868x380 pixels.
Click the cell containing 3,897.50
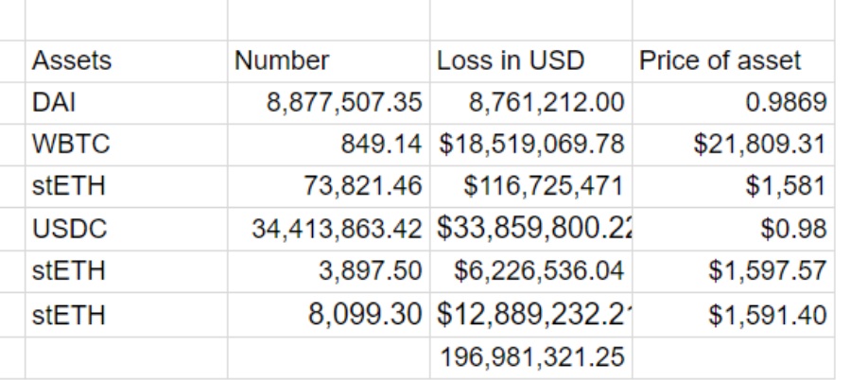pyautogui.click(x=328, y=271)
